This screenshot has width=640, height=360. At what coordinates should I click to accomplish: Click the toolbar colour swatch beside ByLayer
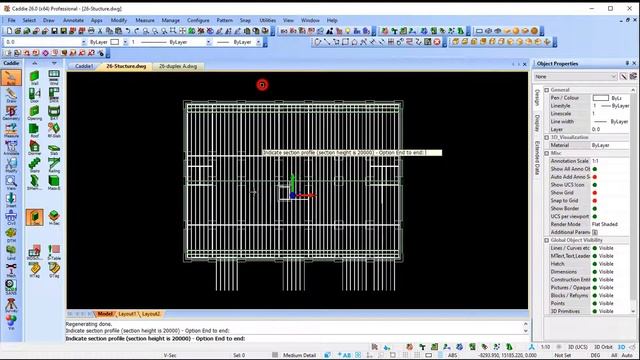pos(115,42)
